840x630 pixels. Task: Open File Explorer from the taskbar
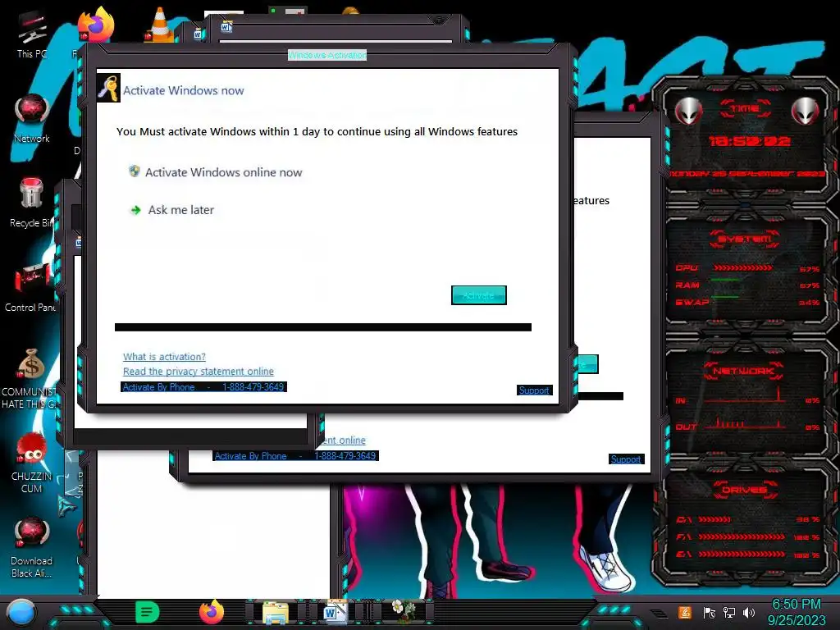276,613
